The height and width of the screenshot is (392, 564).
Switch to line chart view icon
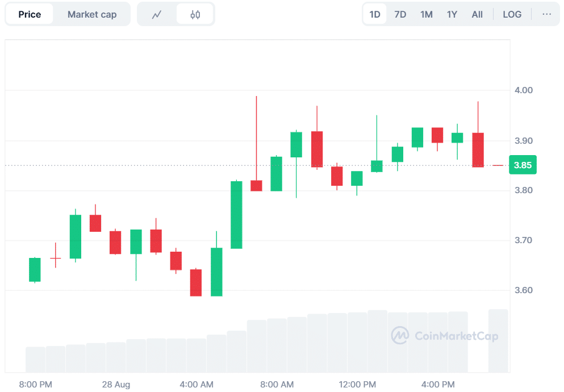(157, 14)
